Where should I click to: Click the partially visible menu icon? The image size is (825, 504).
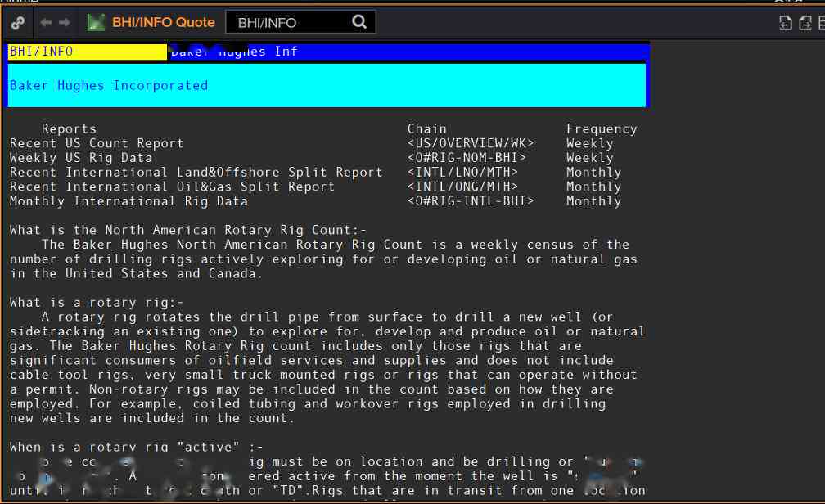click(x=822, y=23)
